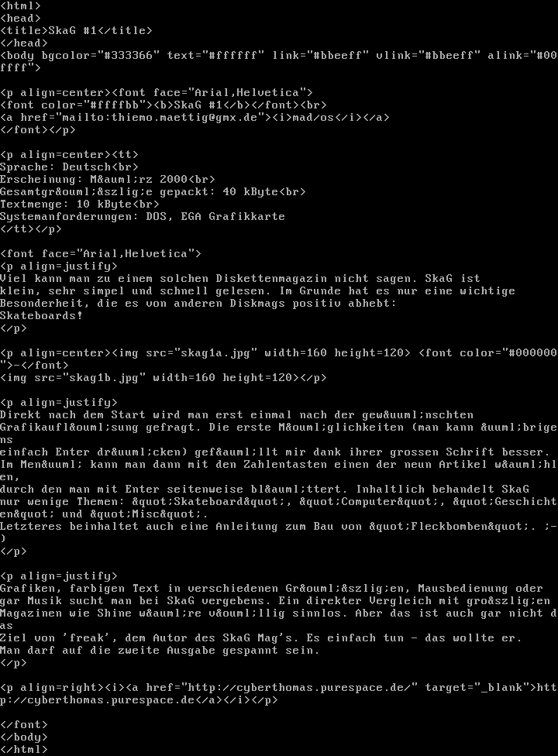Click the opening html tag

pos(21,5)
